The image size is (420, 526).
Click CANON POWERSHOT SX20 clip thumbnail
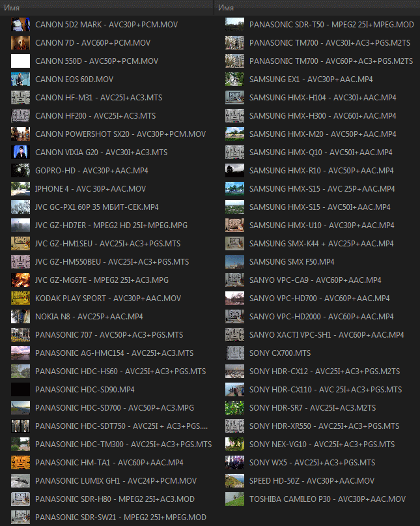[20, 134]
